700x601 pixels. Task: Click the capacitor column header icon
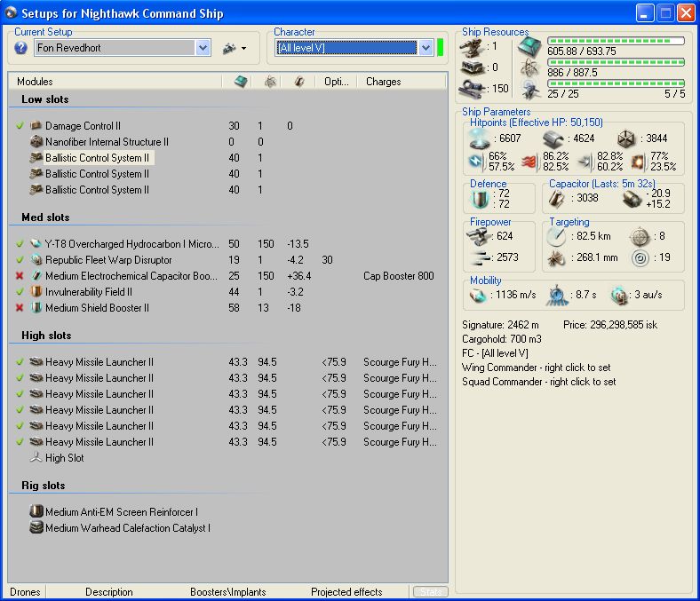pos(299,81)
